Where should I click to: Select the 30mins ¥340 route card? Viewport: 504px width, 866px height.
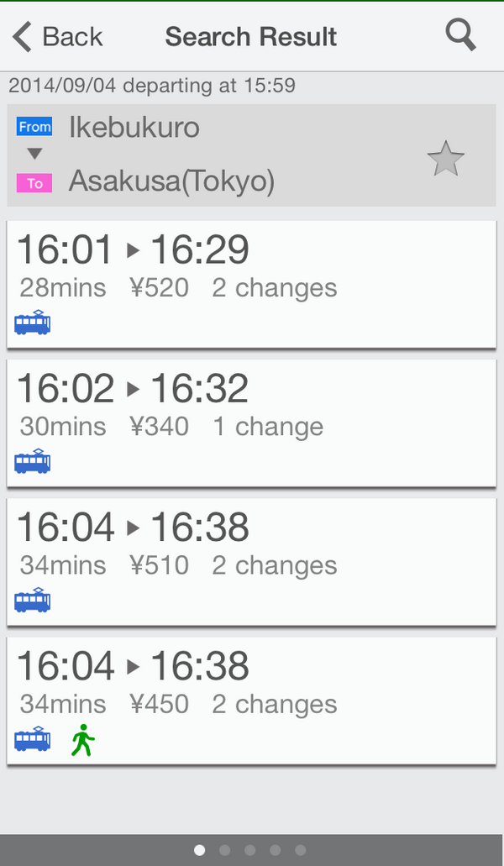[x=250, y=423]
